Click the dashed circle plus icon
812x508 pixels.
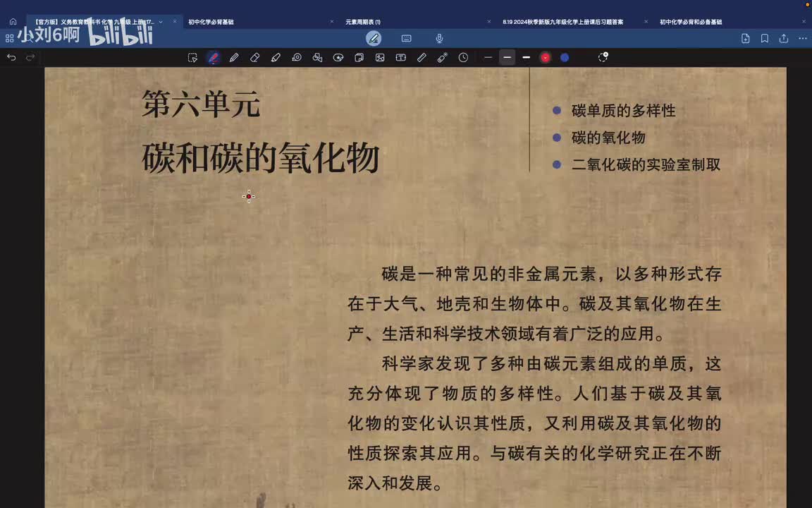tap(603, 57)
